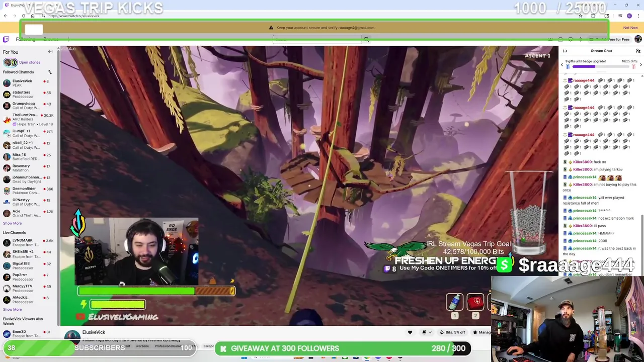
Task: Dismiss email verification with Not Now
Action: [x=630, y=28]
